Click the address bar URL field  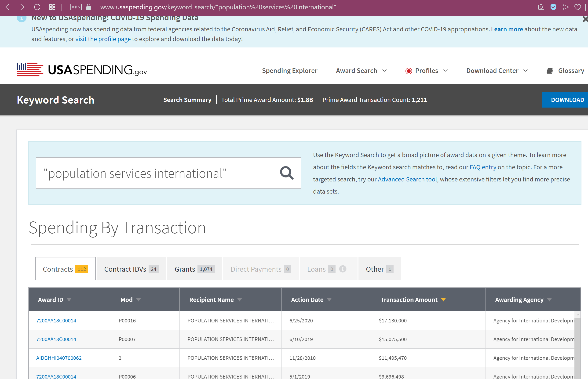pyautogui.click(x=218, y=7)
